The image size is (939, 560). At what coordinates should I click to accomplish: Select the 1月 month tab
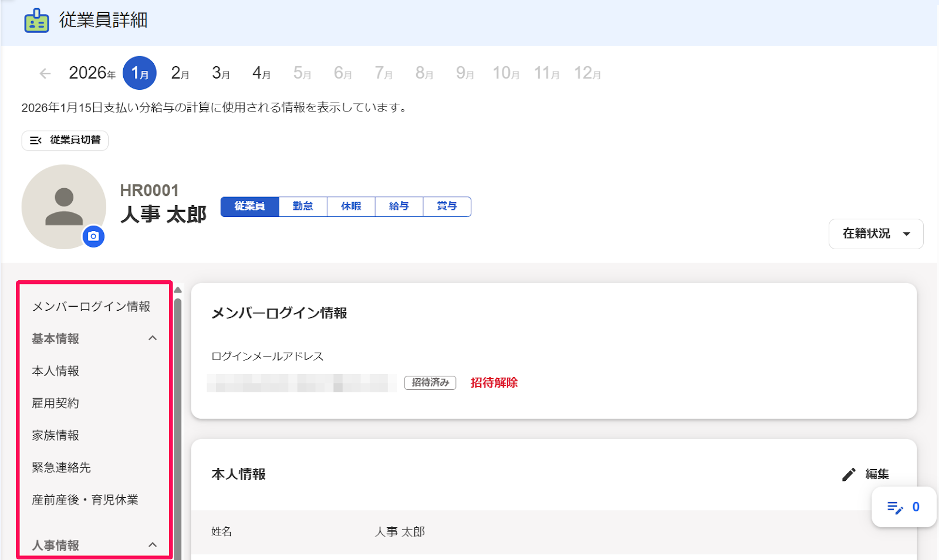pos(140,73)
